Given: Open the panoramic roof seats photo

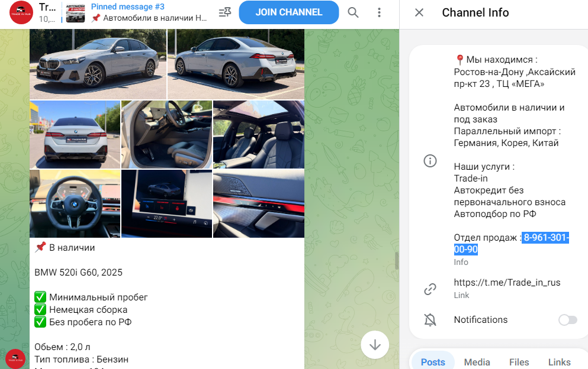Looking at the screenshot, I should [259, 134].
